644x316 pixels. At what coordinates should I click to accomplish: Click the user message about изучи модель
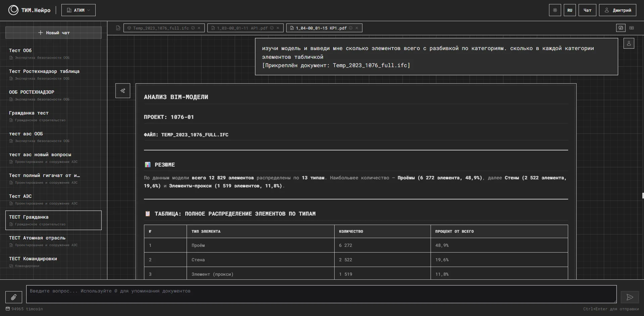(436, 56)
